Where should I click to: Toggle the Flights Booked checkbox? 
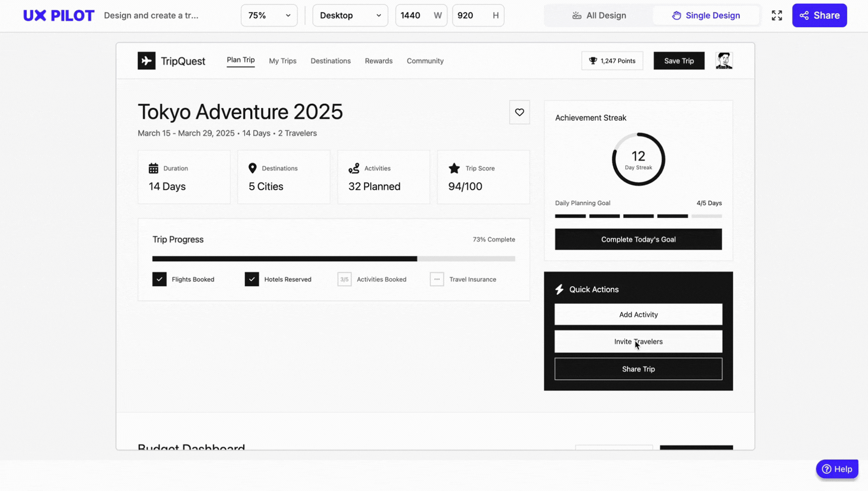159,279
